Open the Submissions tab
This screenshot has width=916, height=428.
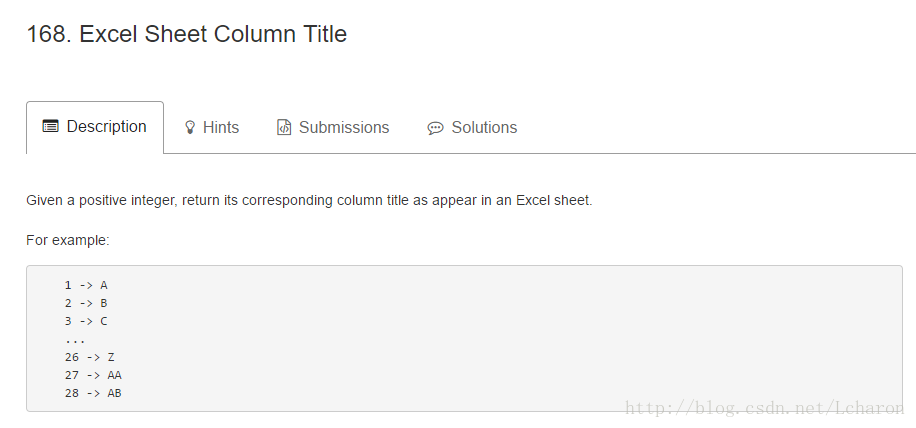coord(333,127)
